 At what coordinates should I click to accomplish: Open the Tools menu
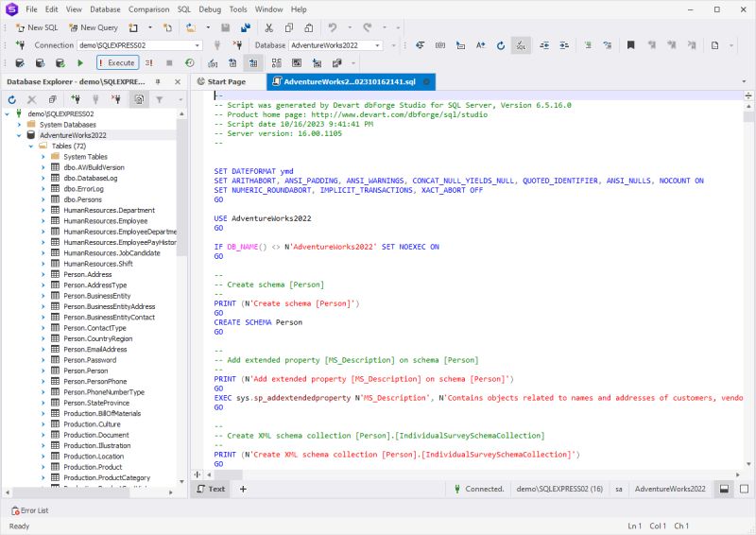(x=238, y=9)
